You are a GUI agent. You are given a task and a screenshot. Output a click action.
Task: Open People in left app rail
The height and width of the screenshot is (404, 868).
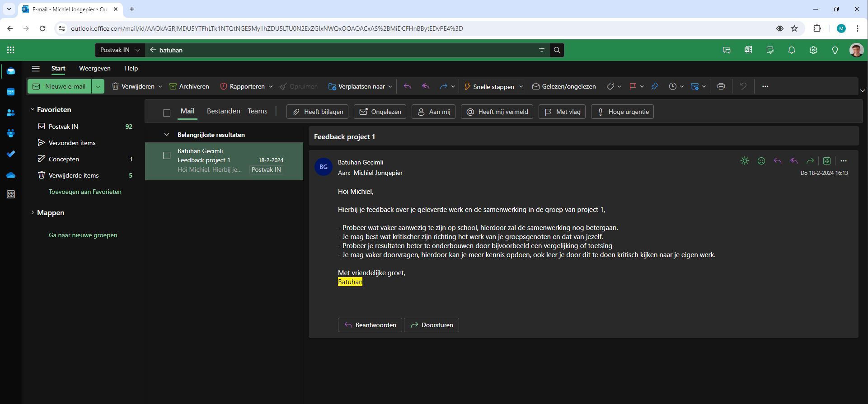tap(11, 113)
